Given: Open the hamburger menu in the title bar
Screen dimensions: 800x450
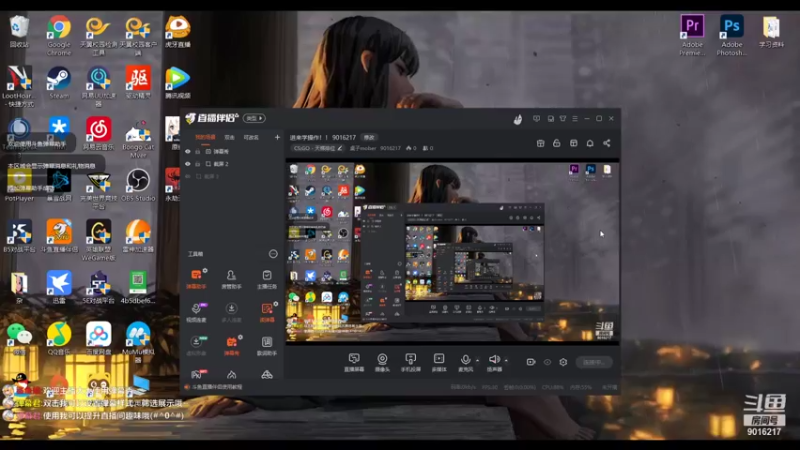Looking at the screenshot, I should pos(575,118).
